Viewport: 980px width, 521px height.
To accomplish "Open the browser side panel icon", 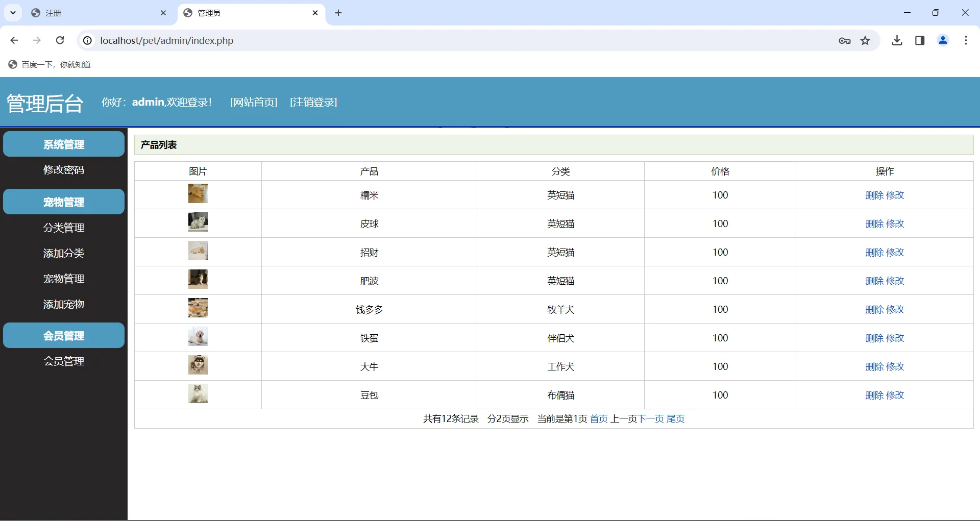I will coord(920,40).
